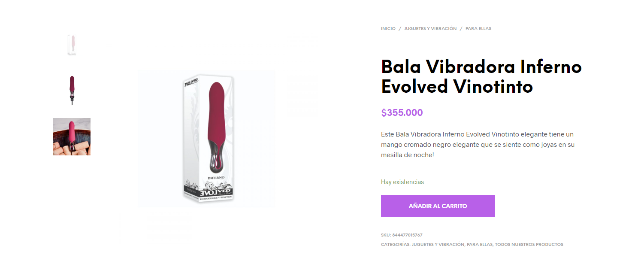Open Juguetes y Vibración breadcrumb link
The height and width of the screenshot is (267, 644).
tap(430, 29)
